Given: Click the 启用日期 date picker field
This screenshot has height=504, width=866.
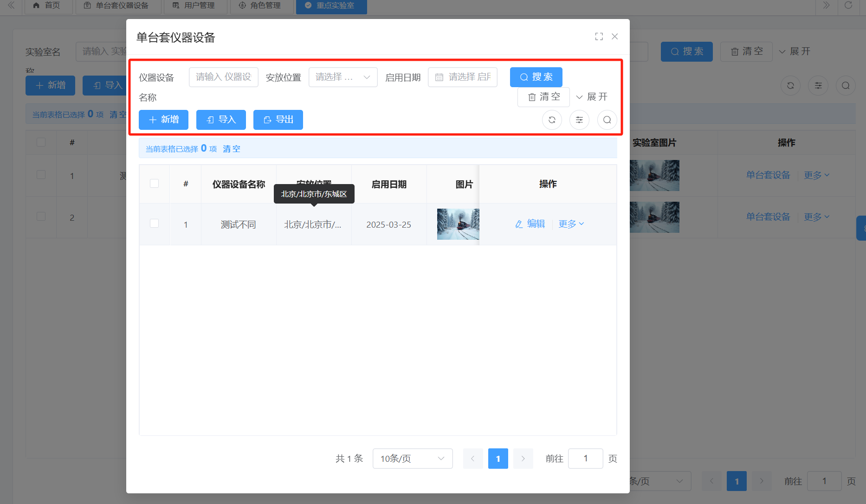Looking at the screenshot, I should pyautogui.click(x=462, y=77).
